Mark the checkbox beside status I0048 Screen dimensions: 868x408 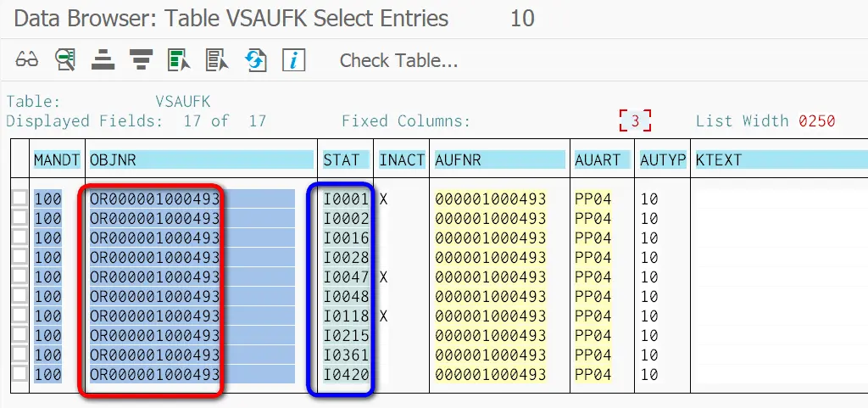[20, 296]
